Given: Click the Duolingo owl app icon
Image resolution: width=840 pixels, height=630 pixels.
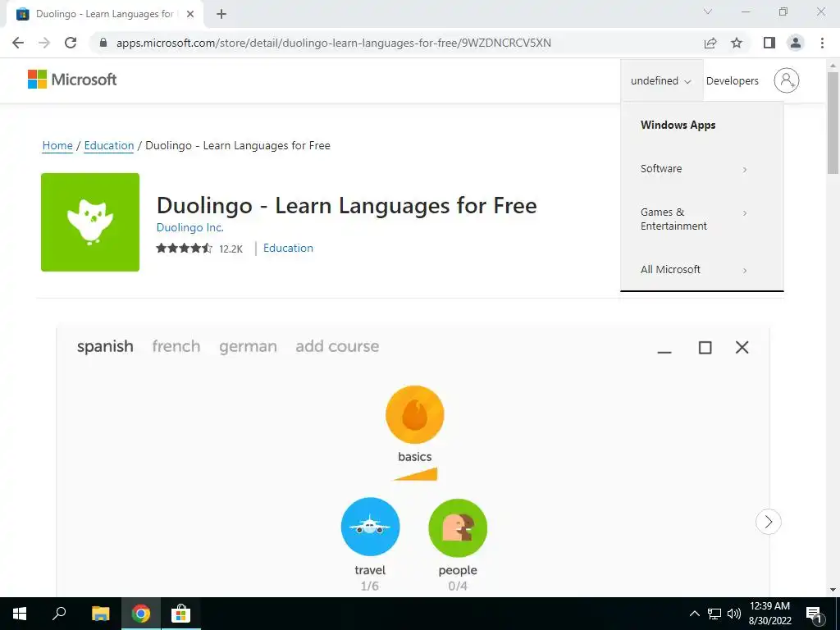Looking at the screenshot, I should 90,221.
